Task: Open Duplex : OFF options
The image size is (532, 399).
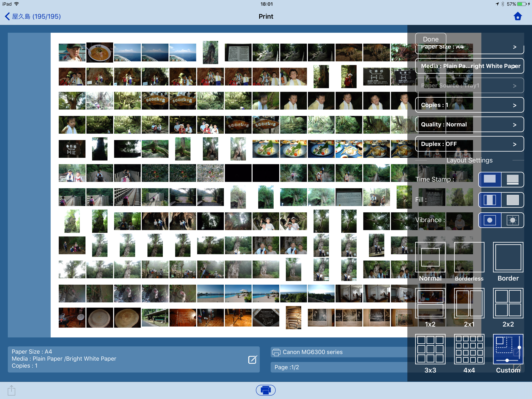Action: (x=469, y=144)
